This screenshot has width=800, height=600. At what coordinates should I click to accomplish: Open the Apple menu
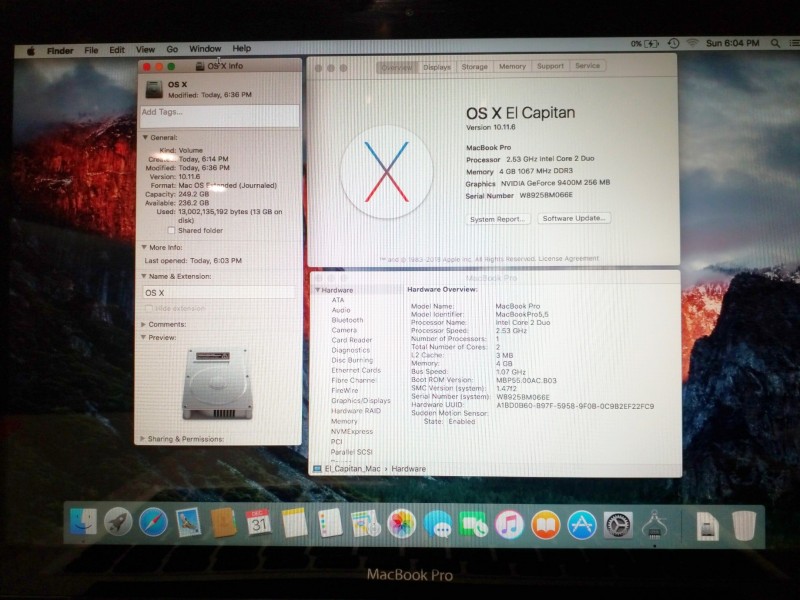point(31,51)
